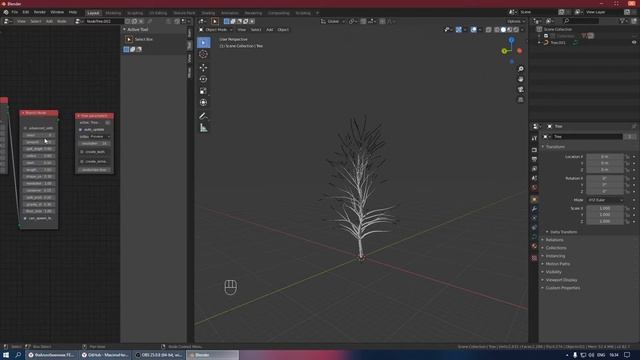Screen dimensions: 640x360
Task: Open the File menu
Action: [x=15, y=12]
